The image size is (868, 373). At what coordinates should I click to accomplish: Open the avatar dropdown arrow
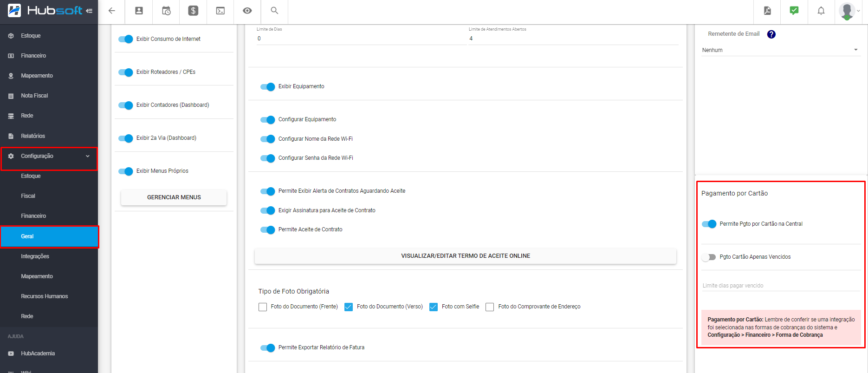858,11
